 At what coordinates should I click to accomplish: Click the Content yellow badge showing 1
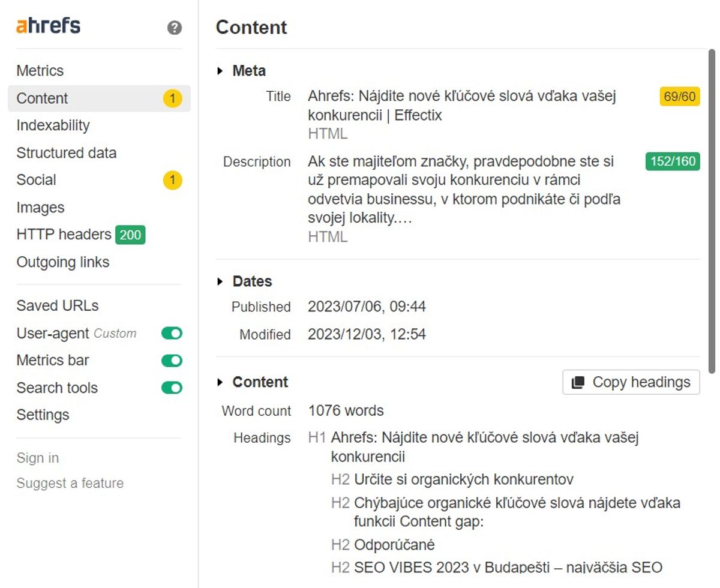[x=173, y=98]
